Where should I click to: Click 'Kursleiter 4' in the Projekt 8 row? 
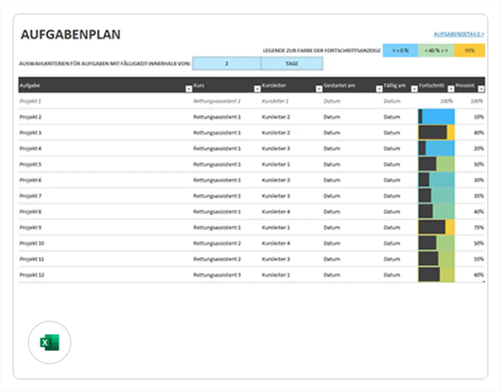click(276, 212)
